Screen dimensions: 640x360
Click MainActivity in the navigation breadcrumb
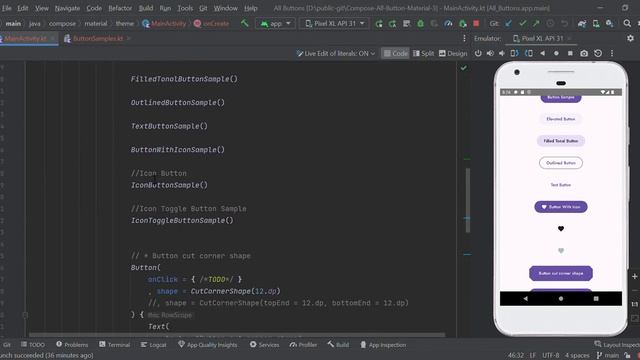point(164,24)
